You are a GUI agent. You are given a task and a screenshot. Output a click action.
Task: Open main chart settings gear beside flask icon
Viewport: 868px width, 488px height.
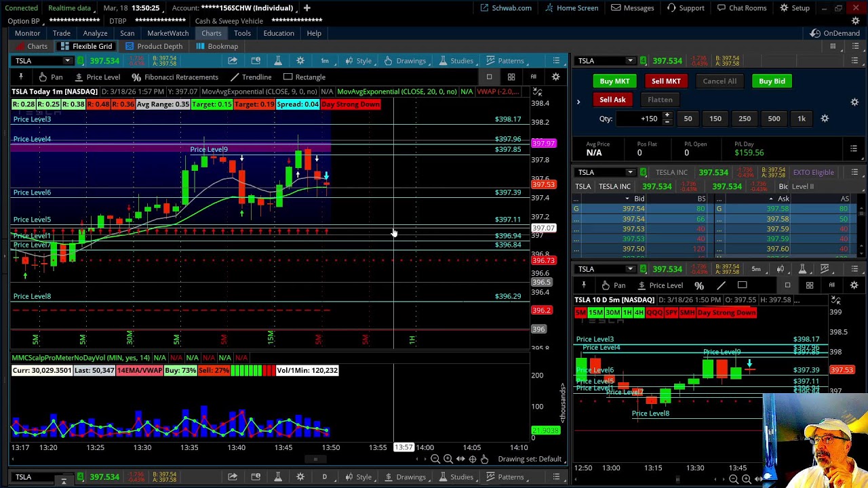300,61
